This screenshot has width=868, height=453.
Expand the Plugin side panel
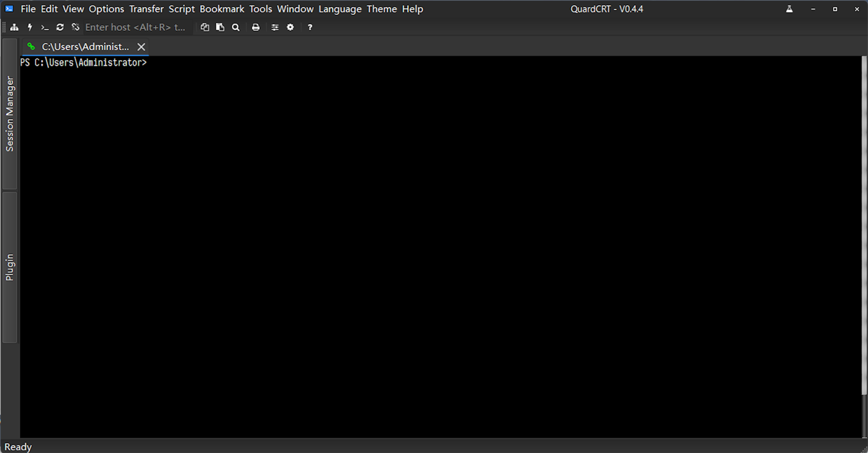9,262
